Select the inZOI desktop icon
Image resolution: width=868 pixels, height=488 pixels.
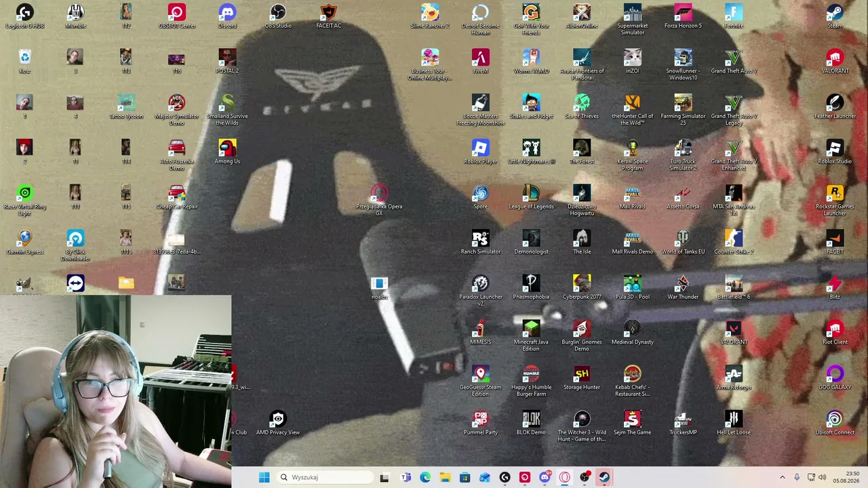(633, 62)
